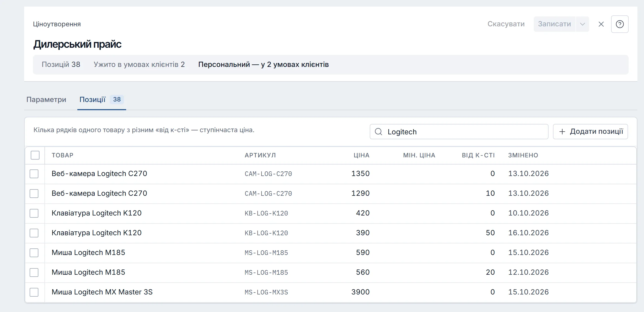This screenshot has height=312, width=644.
Task: Switch to the Параметри tab
Action: click(46, 100)
